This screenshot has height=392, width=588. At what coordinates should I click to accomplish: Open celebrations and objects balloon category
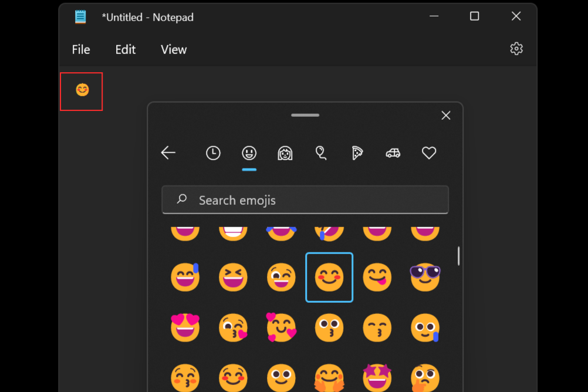click(x=321, y=153)
